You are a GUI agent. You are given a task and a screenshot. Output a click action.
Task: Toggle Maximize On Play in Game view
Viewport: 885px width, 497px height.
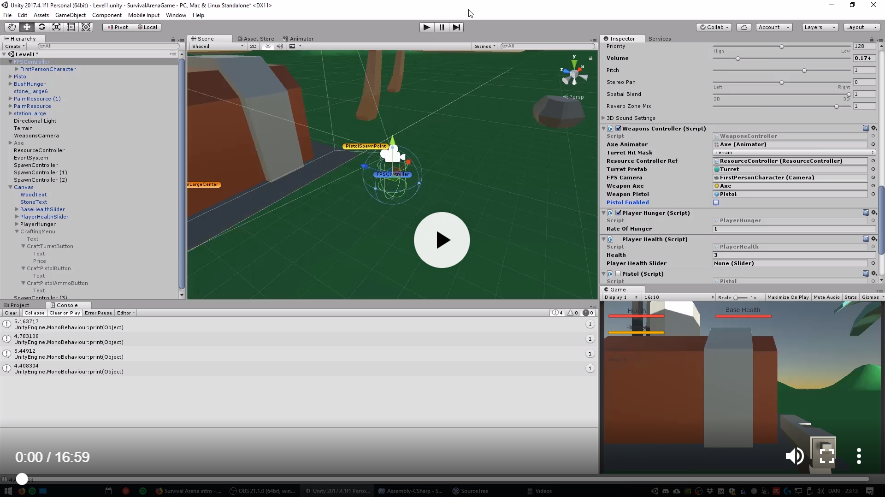coord(788,297)
